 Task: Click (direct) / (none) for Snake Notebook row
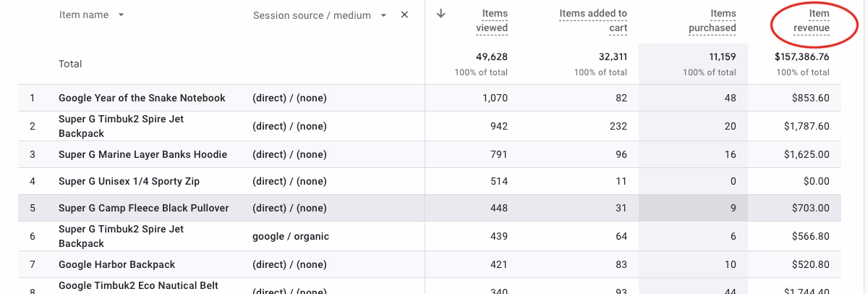289,98
